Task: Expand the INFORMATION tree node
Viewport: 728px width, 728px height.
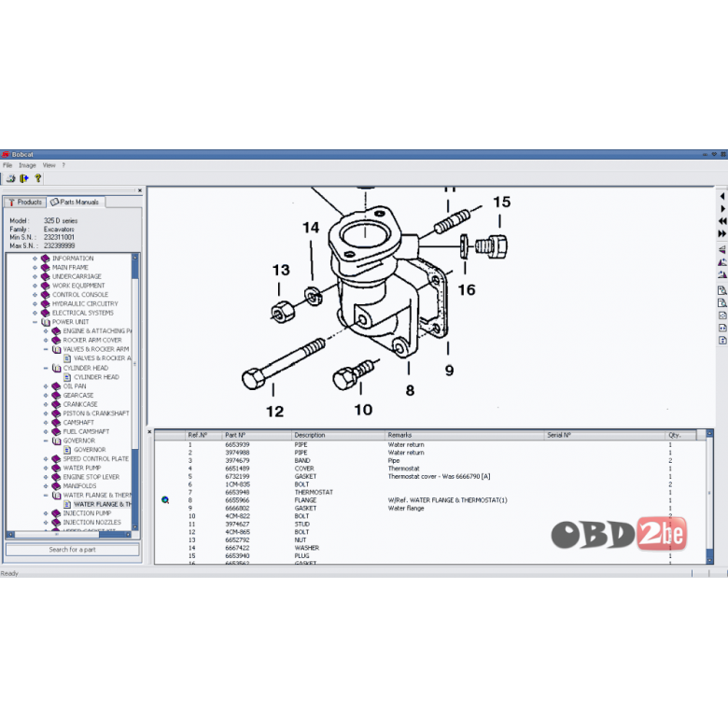Action: (35, 259)
